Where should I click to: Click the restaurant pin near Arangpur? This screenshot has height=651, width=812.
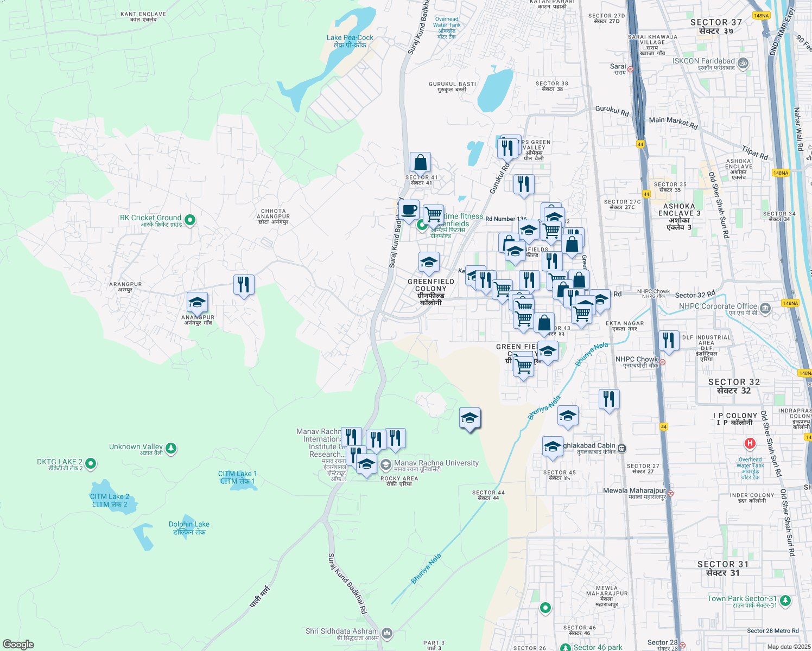pos(244,283)
